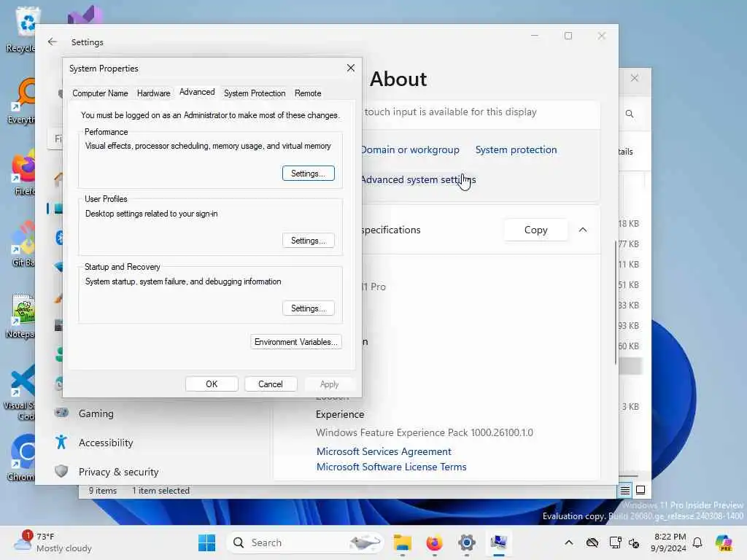Go back using Settings back arrow
The image size is (747, 560).
tap(53, 42)
